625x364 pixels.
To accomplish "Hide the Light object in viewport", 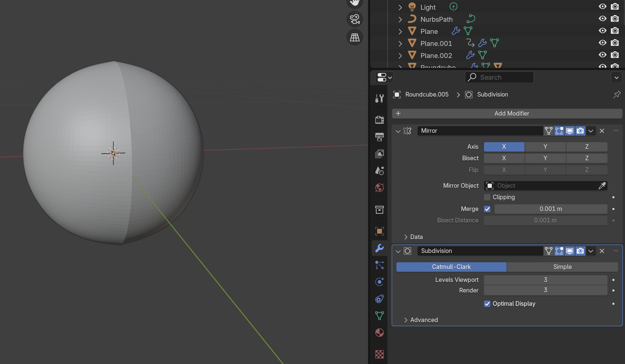I will [x=602, y=7].
